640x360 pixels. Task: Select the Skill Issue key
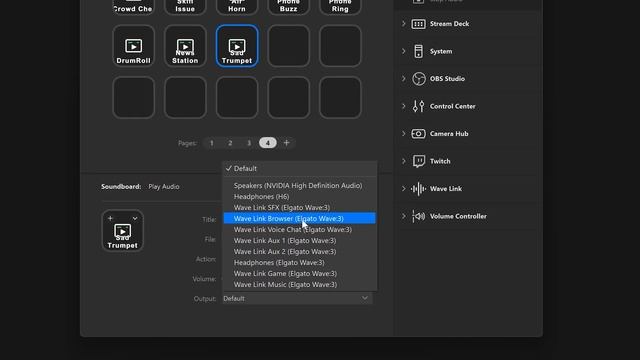coord(185,7)
